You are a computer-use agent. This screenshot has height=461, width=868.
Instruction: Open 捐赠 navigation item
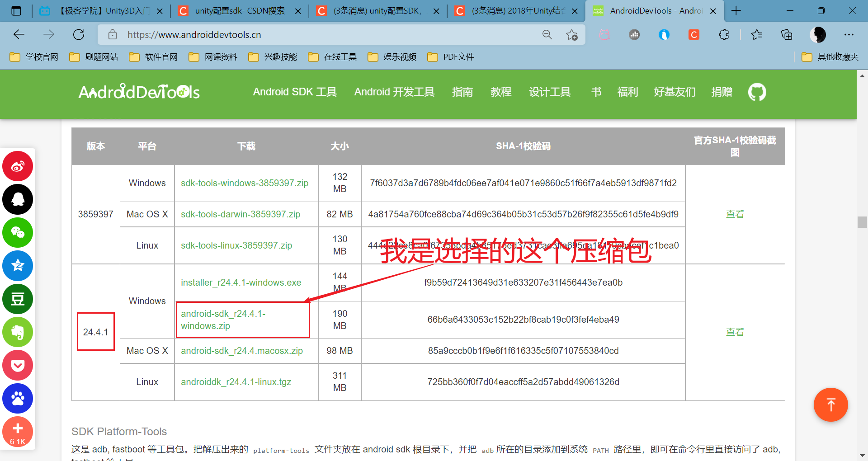coord(722,92)
